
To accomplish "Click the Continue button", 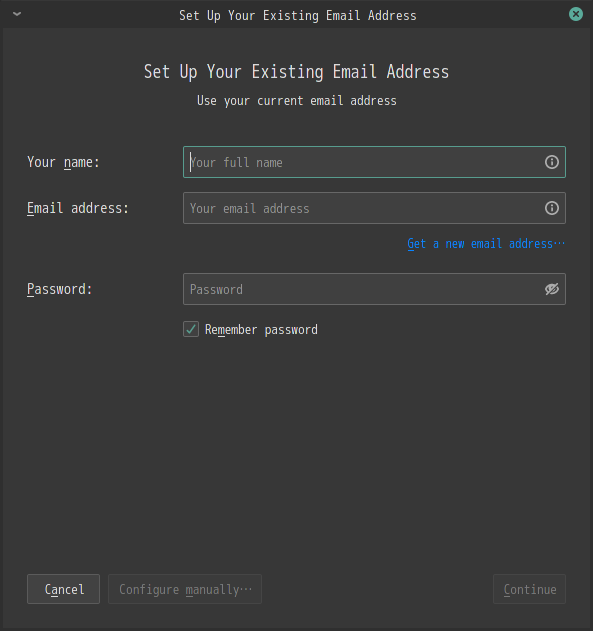I will 529,589.
